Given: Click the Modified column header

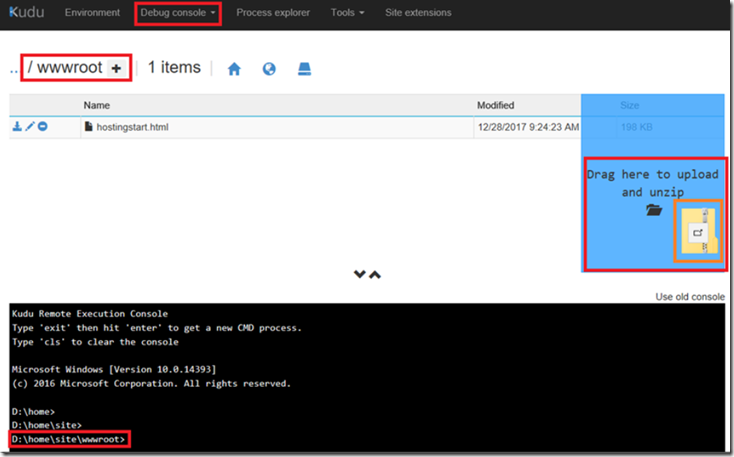Looking at the screenshot, I should 495,105.
